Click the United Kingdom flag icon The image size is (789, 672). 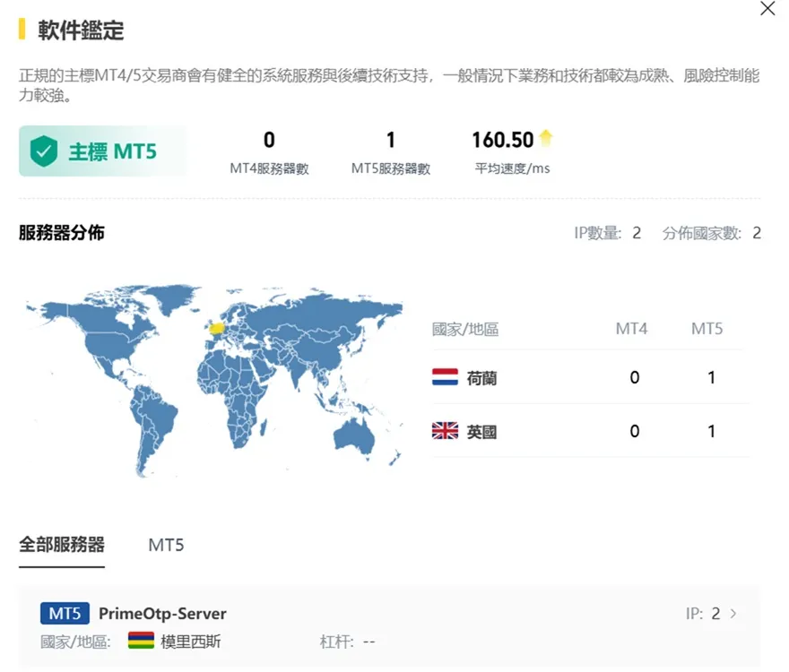point(445,431)
